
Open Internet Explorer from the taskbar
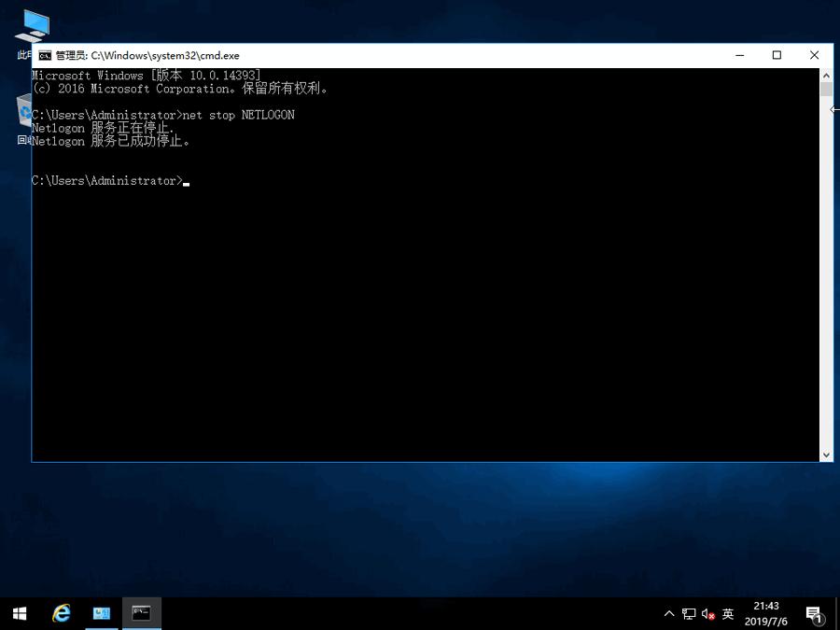click(x=61, y=613)
